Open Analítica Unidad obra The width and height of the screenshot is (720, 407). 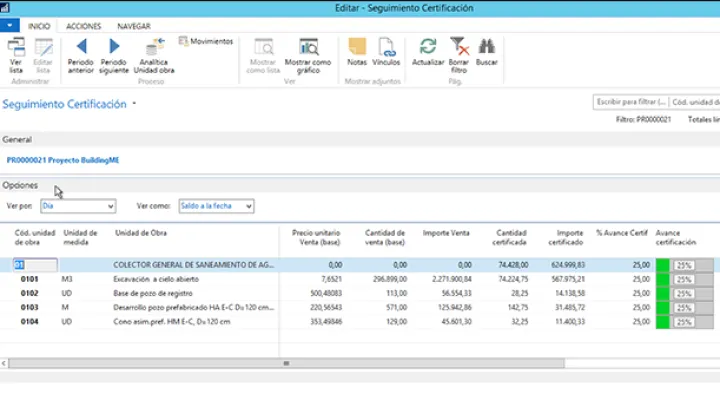pos(155,48)
